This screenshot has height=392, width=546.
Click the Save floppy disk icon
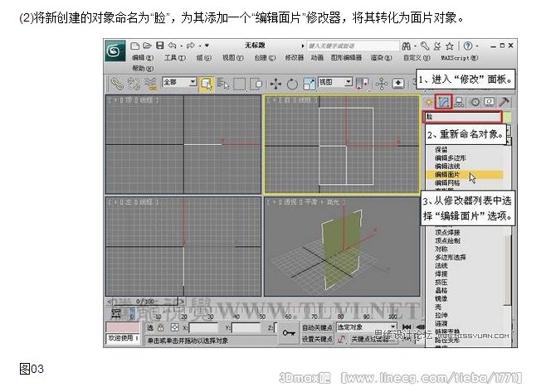(x=160, y=46)
